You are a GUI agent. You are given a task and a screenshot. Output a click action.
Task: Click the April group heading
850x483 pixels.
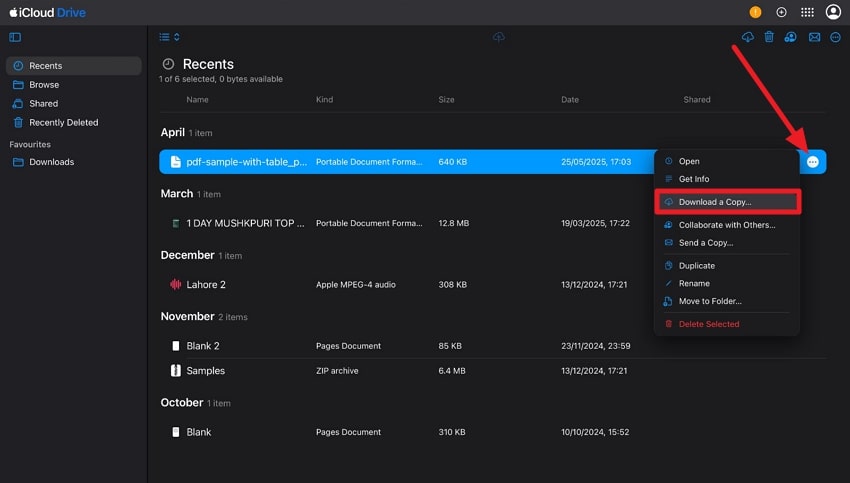point(173,132)
